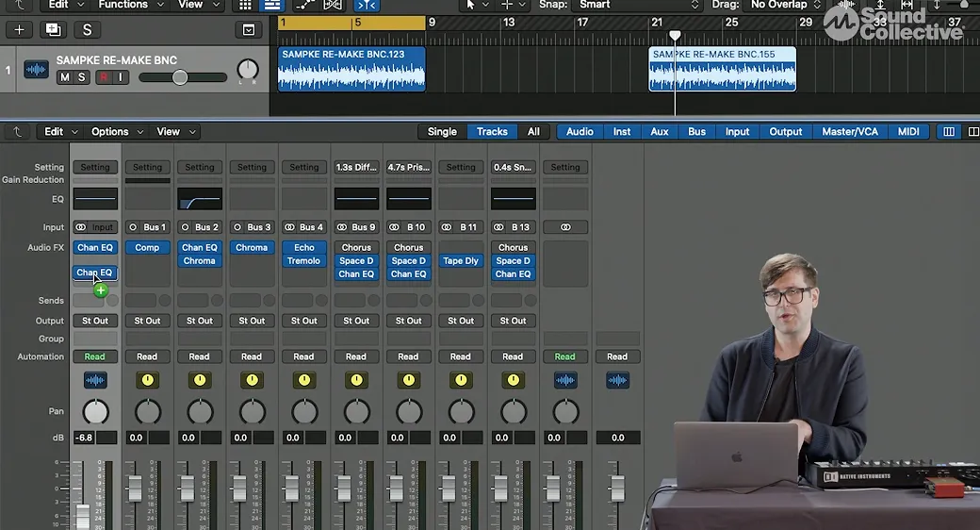Click the yellow aux icon on Bus 1 strip
The image size is (980, 530).
[x=147, y=380]
